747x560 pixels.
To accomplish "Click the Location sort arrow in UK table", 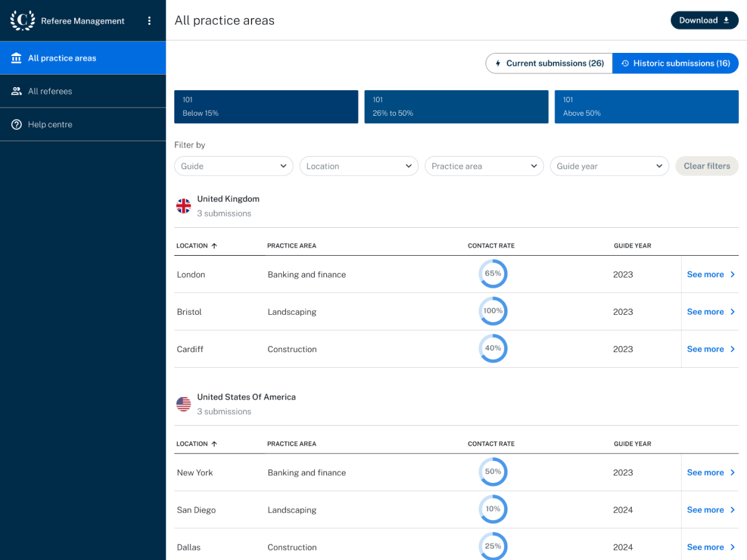I will click(214, 246).
